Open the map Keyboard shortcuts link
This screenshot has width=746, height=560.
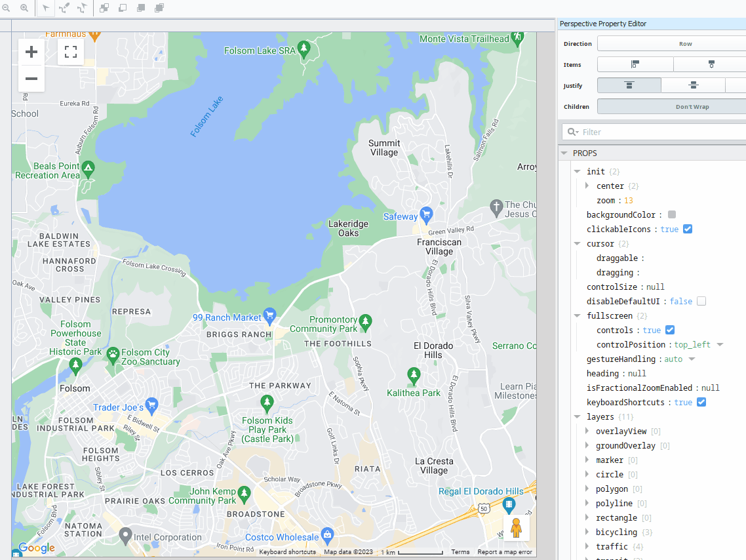point(287,552)
